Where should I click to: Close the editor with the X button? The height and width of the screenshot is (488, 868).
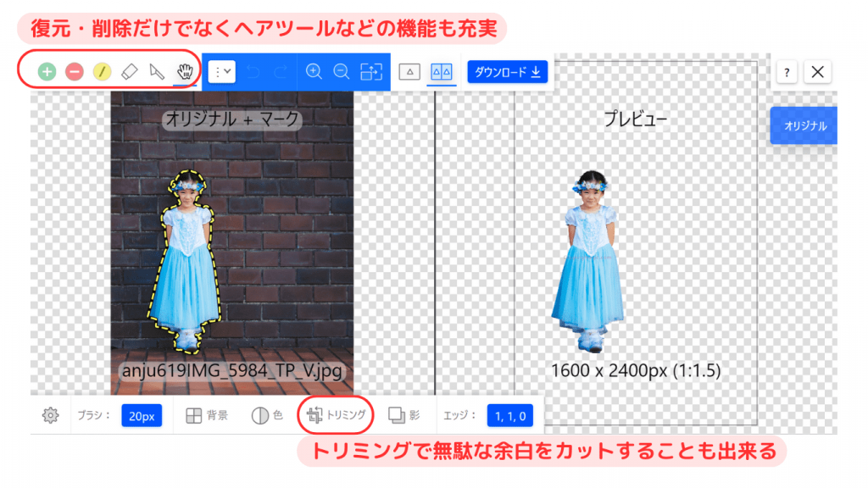tap(818, 72)
